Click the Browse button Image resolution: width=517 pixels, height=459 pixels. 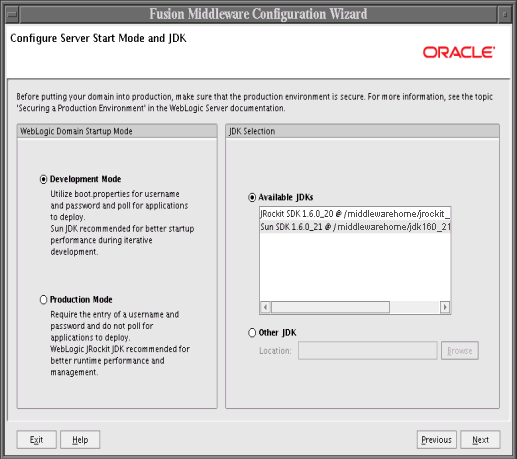click(460, 351)
